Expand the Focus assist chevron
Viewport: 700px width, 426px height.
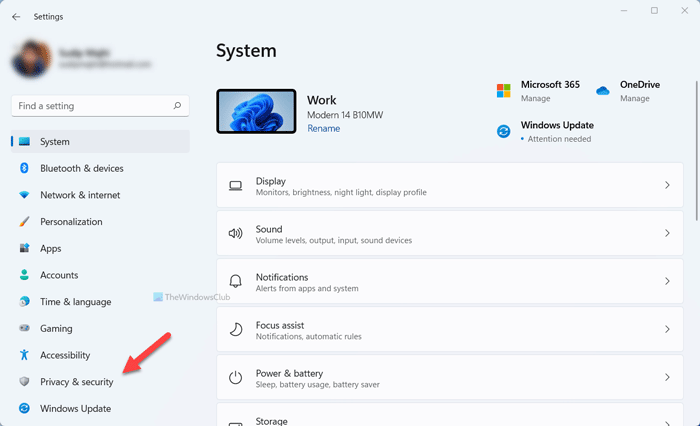point(666,329)
